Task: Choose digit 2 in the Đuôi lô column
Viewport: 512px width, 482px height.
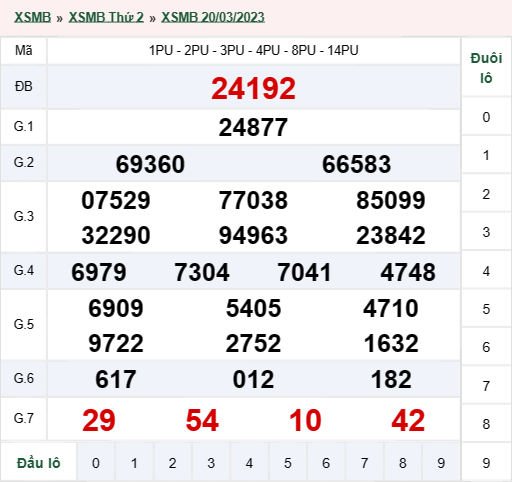Action: [x=486, y=194]
